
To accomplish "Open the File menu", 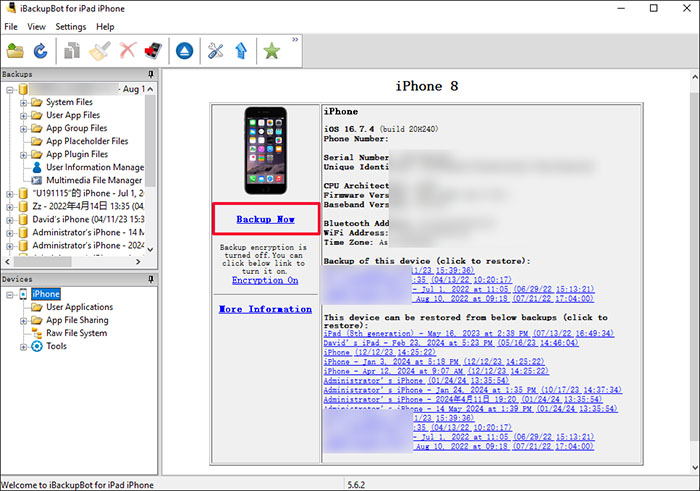I will point(11,27).
